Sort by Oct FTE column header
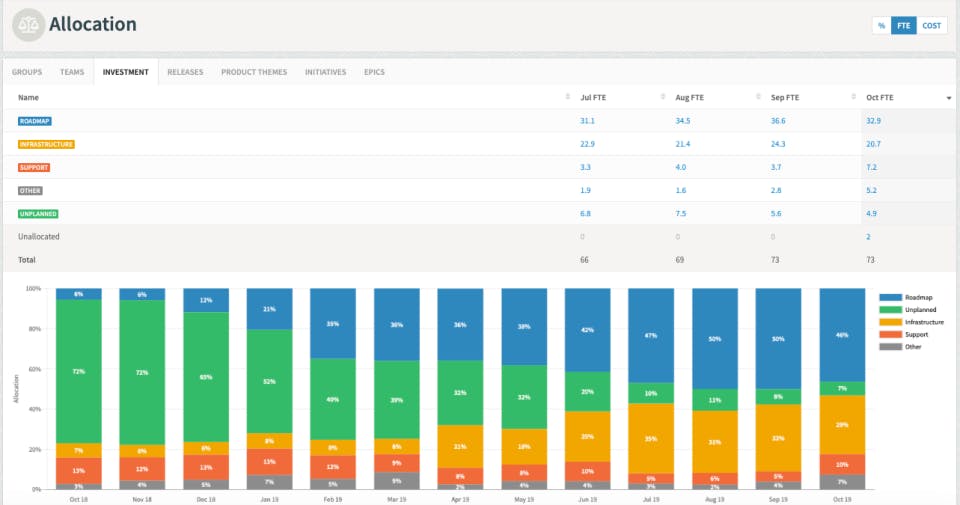This screenshot has height=505, width=960. coord(880,97)
